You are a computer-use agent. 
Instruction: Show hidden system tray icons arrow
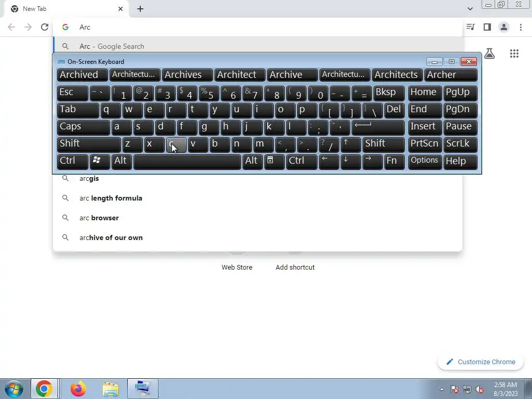[x=442, y=389]
